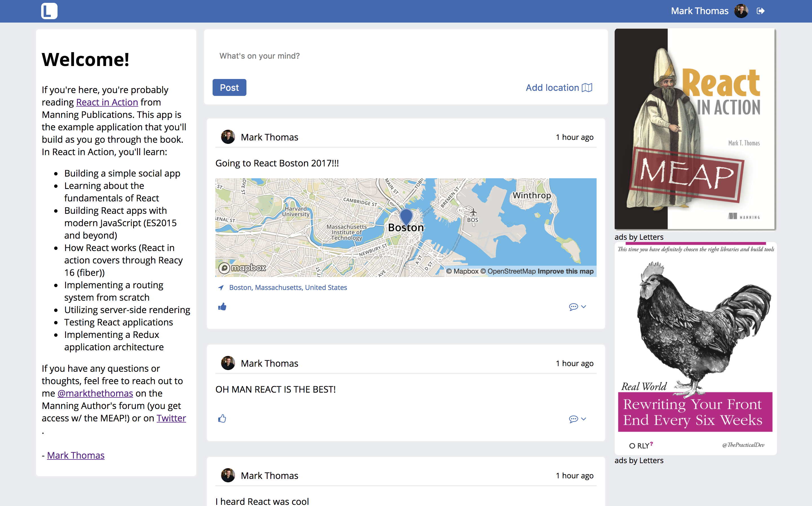Image resolution: width=812 pixels, height=506 pixels.
Task: Click the Post button
Action: 229,88
